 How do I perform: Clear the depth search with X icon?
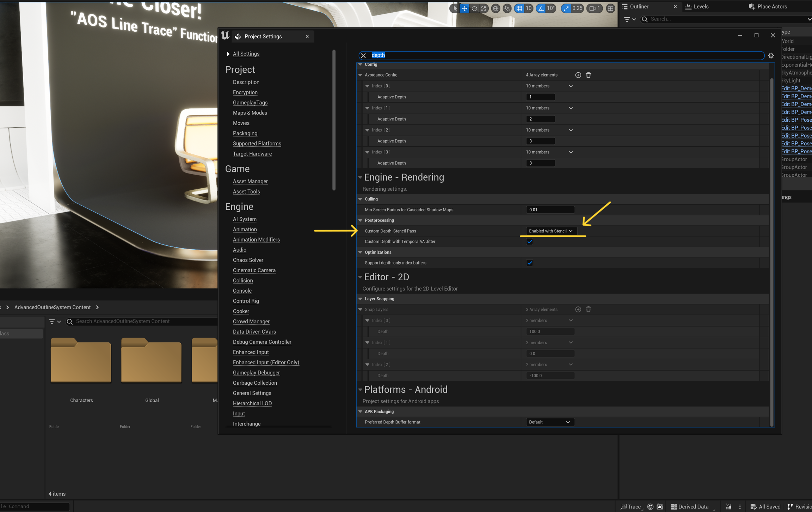(363, 55)
